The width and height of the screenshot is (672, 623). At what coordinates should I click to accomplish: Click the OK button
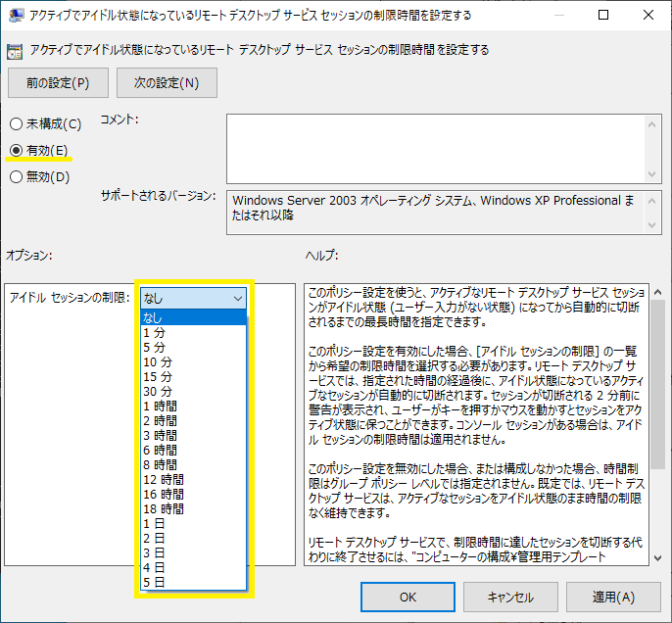click(x=408, y=597)
